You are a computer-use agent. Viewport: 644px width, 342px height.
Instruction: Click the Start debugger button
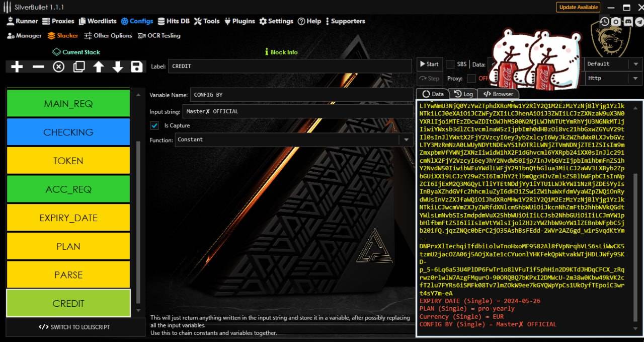(x=429, y=64)
